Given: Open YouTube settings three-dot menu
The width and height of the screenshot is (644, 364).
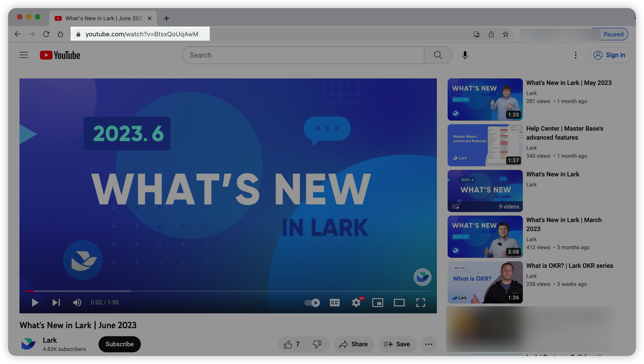Looking at the screenshot, I should (x=575, y=55).
